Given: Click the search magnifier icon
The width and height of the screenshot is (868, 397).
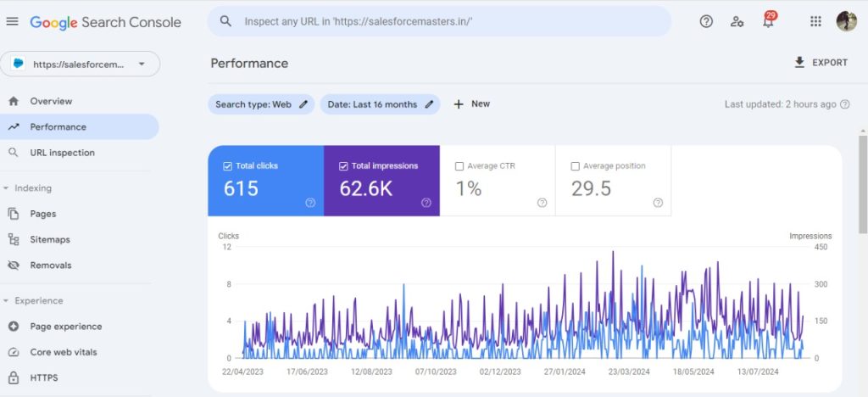Looking at the screenshot, I should (225, 21).
